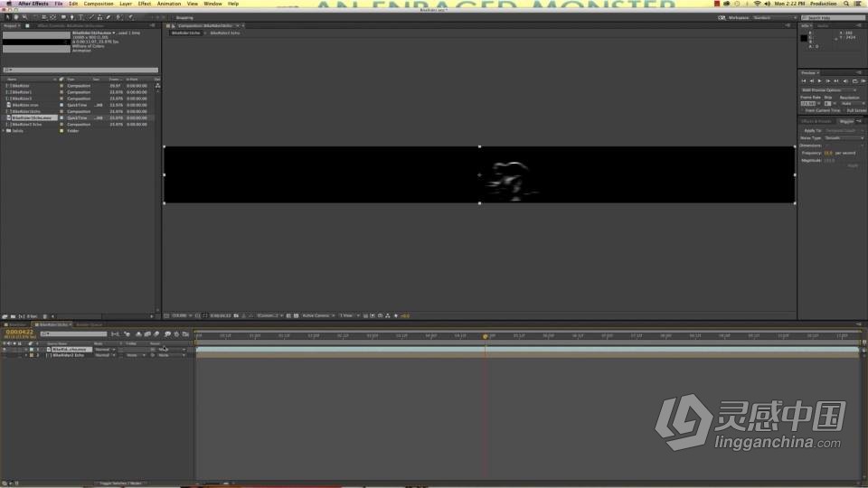Click the current time 0:00:04:22 display

pos(19,332)
